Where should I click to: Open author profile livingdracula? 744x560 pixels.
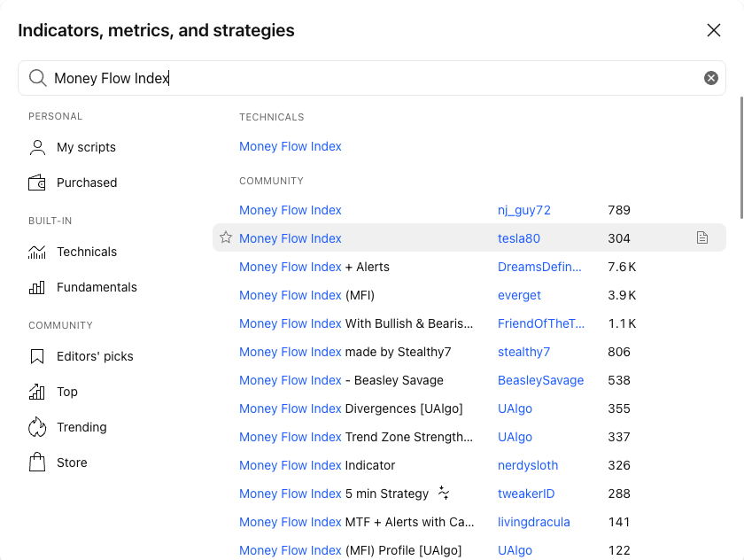[534, 522]
